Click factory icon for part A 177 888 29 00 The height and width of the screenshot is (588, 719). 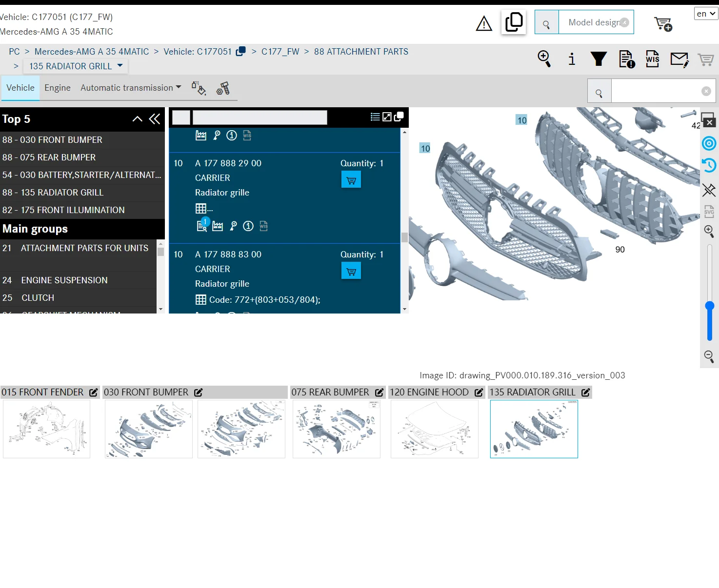pyautogui.click(x=218, y=226)
